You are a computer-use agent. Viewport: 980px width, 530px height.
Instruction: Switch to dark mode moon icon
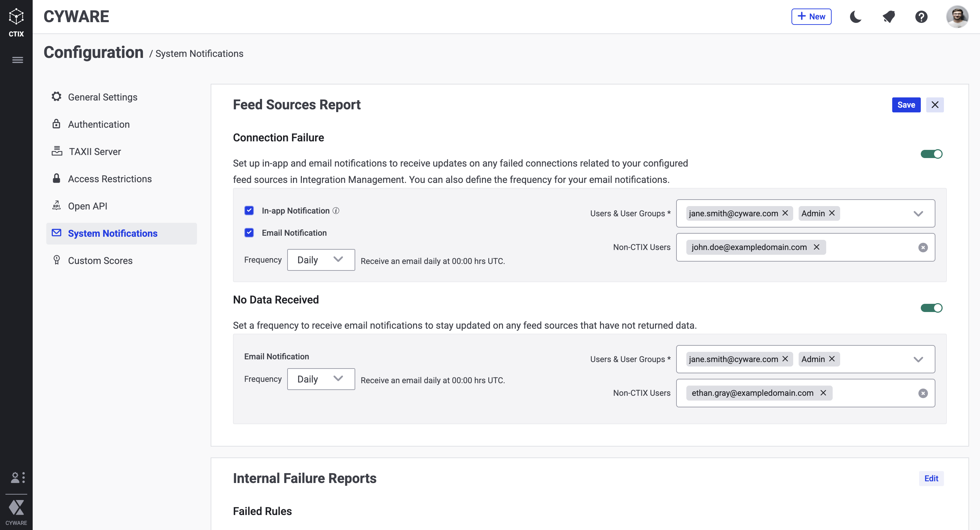(x=855, y=17)
